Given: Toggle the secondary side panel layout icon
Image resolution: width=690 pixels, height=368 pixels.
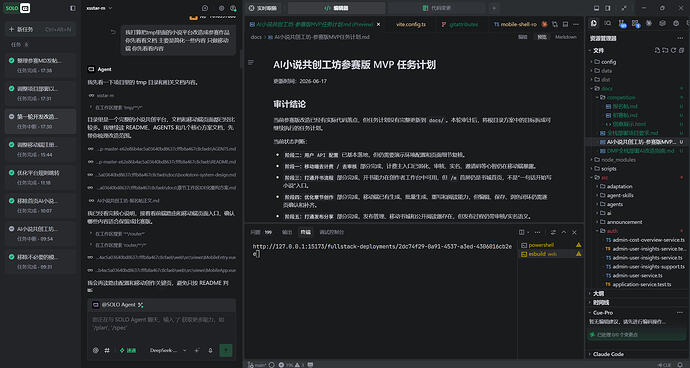Looking at the screenshot, I should pyautogui.click(x=608, y=8).
